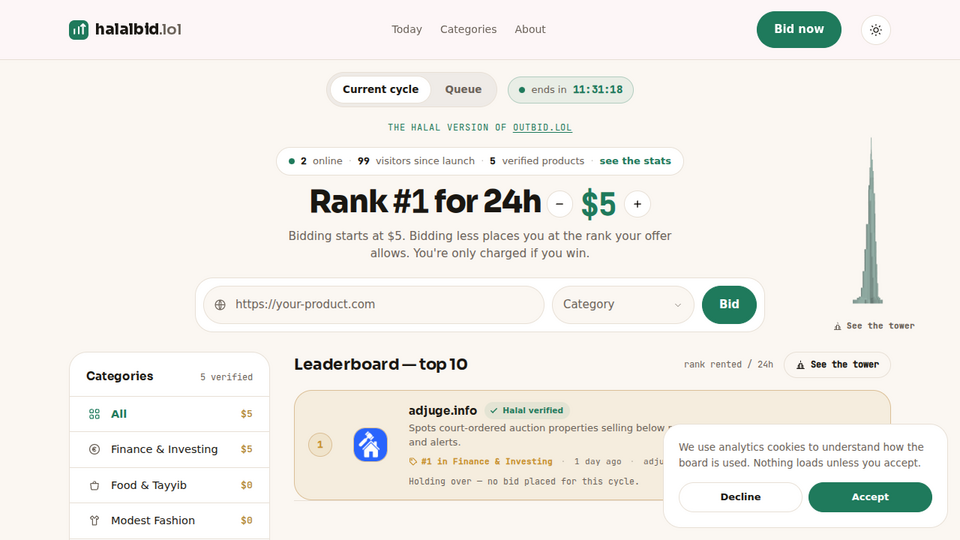Click See the tower button beside leaderboard
Screen dimensions: 960x540
click(x=837, y=365)
